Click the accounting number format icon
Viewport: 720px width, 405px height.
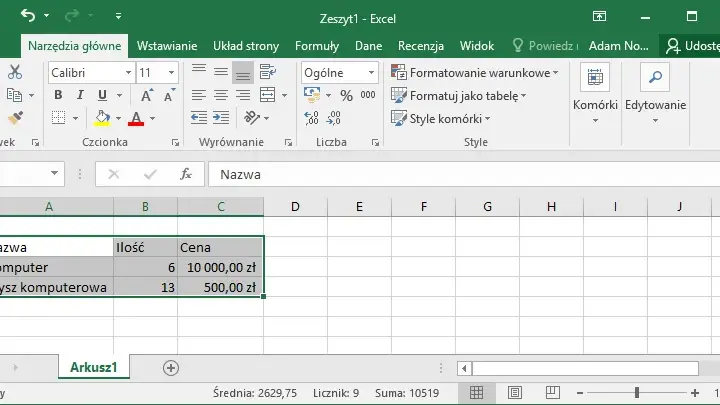coord(312,95)
